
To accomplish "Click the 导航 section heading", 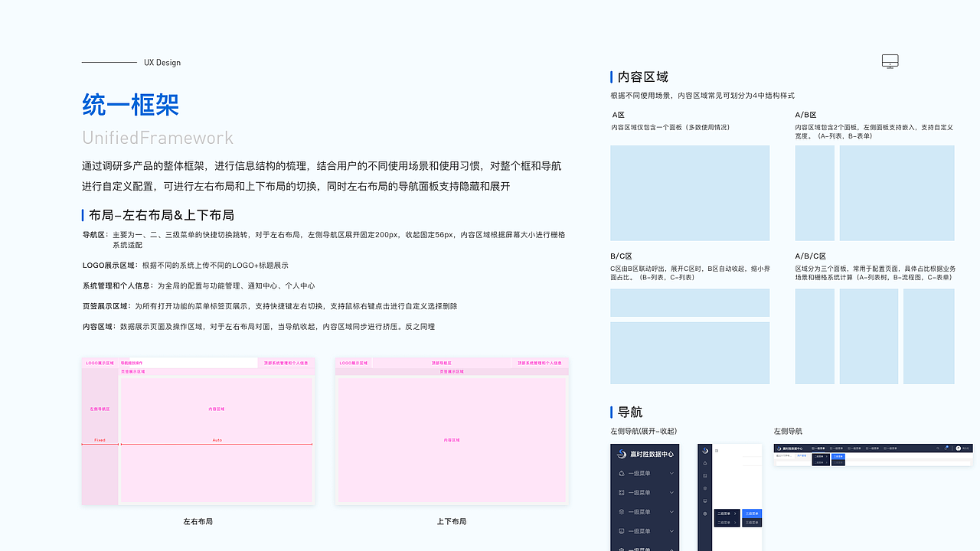I will [630, 412].
